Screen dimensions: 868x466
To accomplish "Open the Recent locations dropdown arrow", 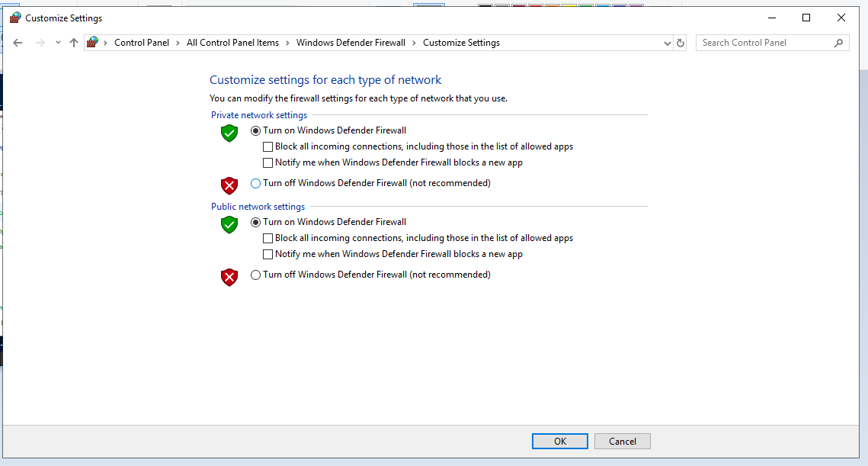I will click(58, 43).
